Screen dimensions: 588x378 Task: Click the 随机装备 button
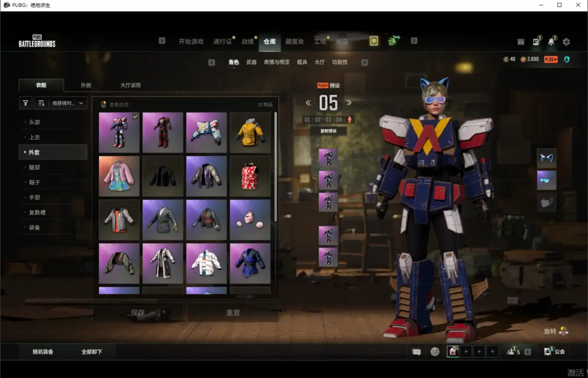(43, 352)
